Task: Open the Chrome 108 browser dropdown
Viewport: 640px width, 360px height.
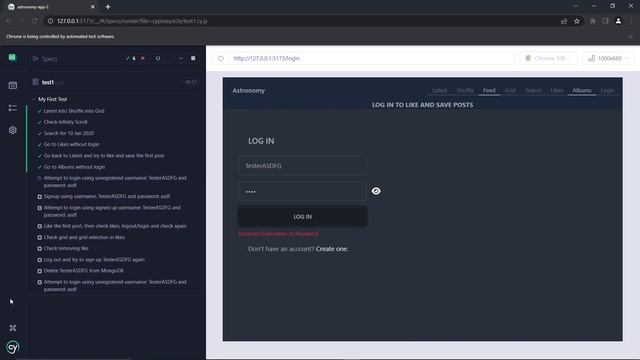Action: pyautogui.click(x=549, y=58)
